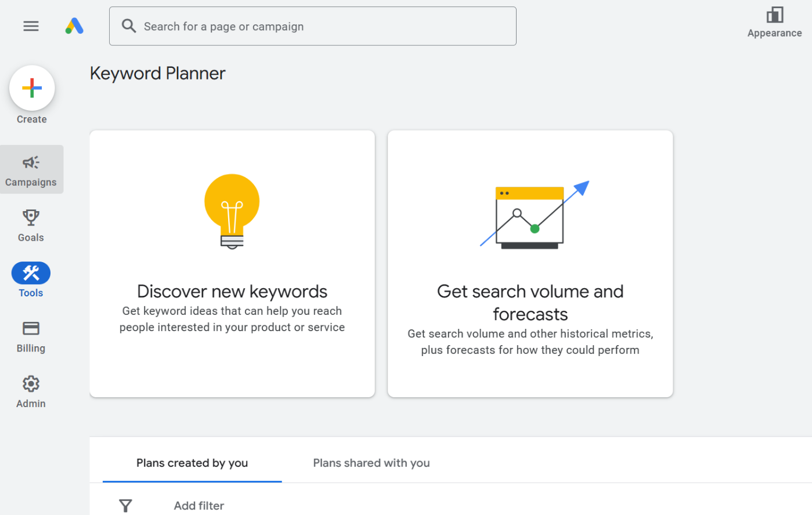
Task: Select Get search volume and forecasts
Action: click(530, 302)
